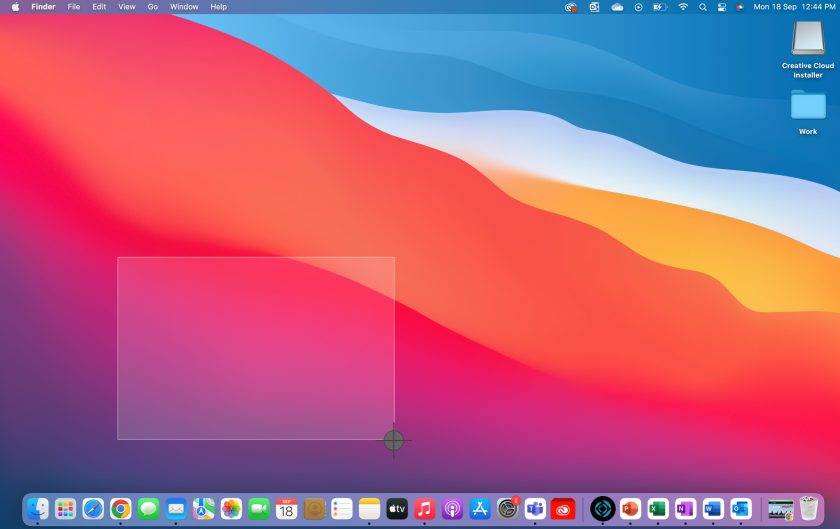Screen dimensions: 840x529
Task: Click the date and time in menu bar
Action: [794, 7]
